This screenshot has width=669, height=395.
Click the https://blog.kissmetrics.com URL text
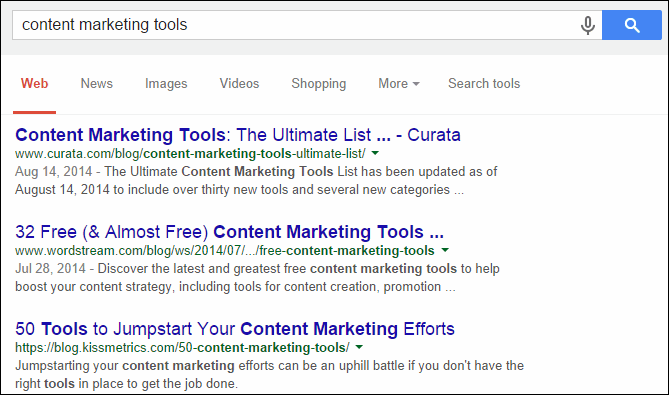click(182, 348)
